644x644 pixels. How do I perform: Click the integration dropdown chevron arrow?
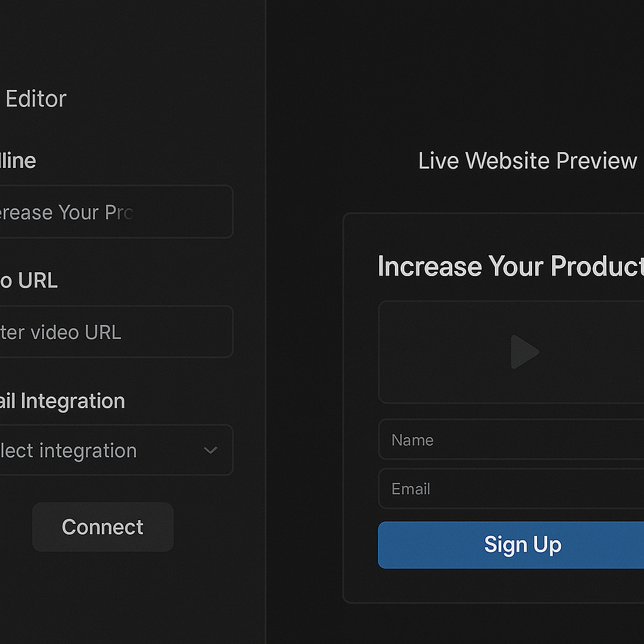(210, 450)
